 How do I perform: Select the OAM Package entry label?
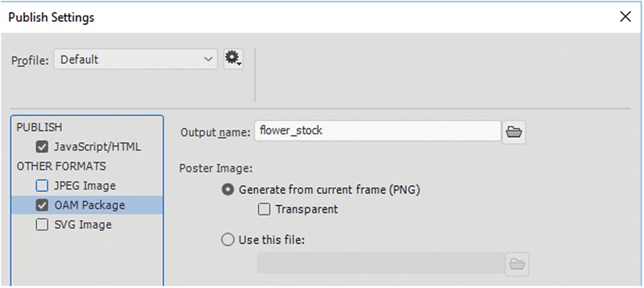tap(90, 205)
